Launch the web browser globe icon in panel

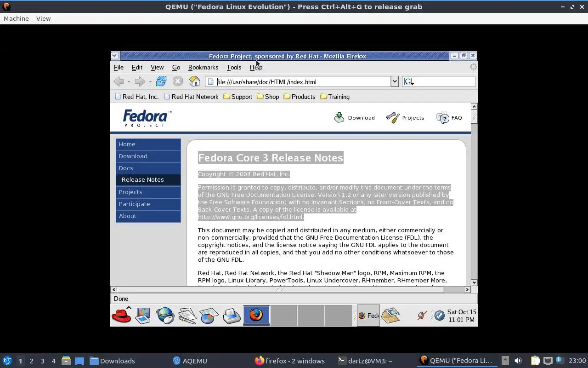click(x=165, y=316)
